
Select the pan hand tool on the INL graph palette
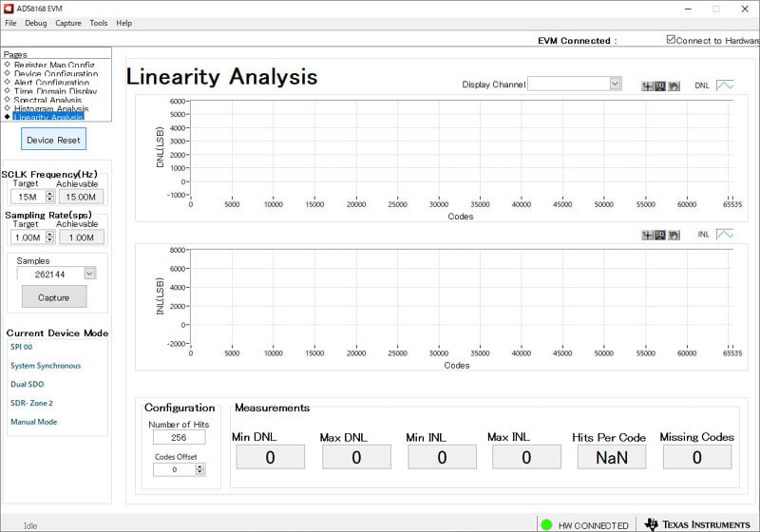[674, 235]
